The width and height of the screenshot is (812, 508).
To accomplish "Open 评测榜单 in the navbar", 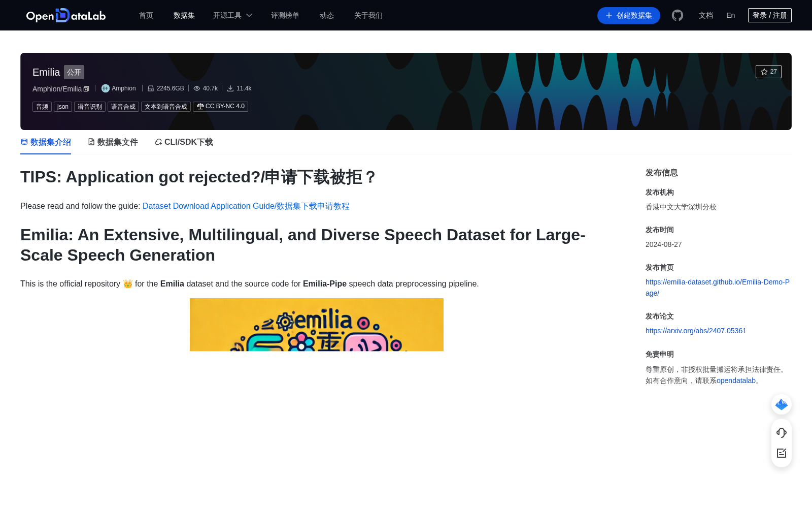I will [x=285, y=15].
